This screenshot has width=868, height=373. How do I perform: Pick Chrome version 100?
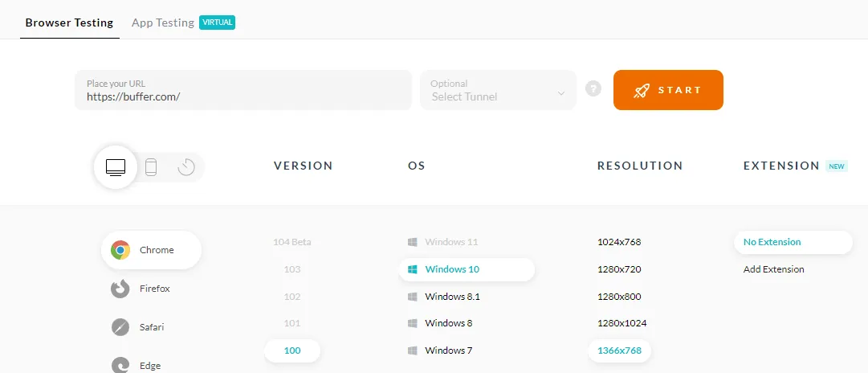292,350
